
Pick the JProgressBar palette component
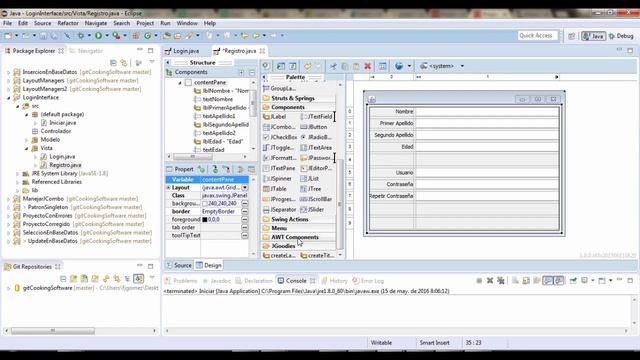pos(280,199)
